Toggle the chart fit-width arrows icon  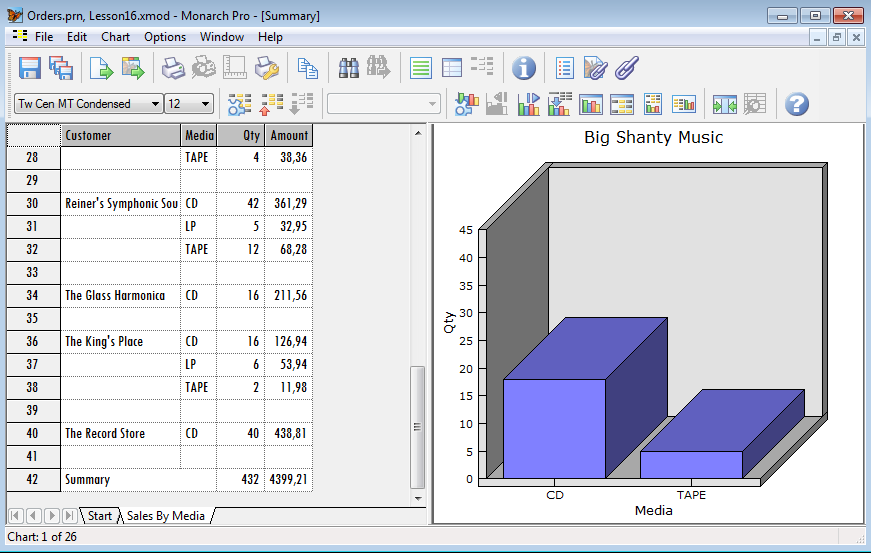pos(724,104)
